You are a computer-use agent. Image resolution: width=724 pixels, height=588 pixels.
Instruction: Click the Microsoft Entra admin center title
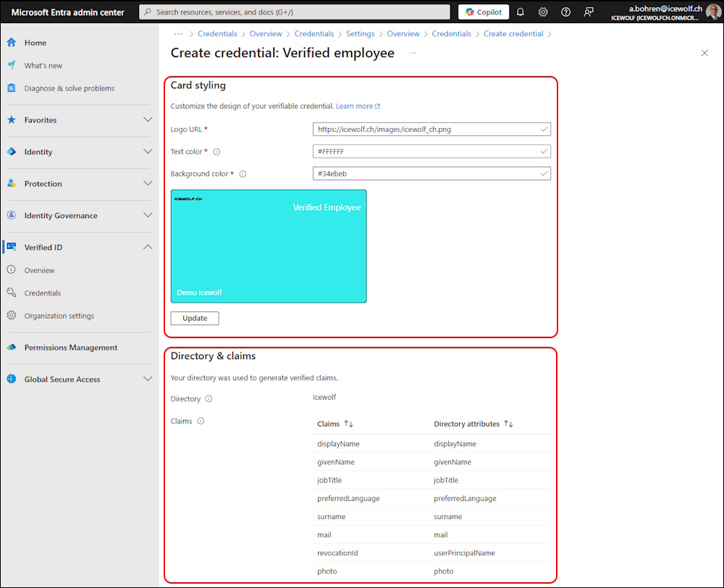68,12
